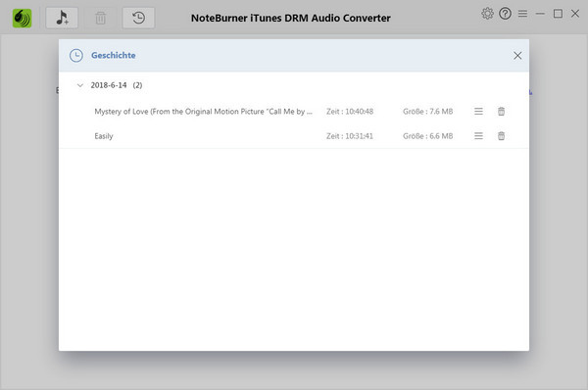Click the Geschichte clock icon
Screen dimensions: 588x390
(76, 56)
